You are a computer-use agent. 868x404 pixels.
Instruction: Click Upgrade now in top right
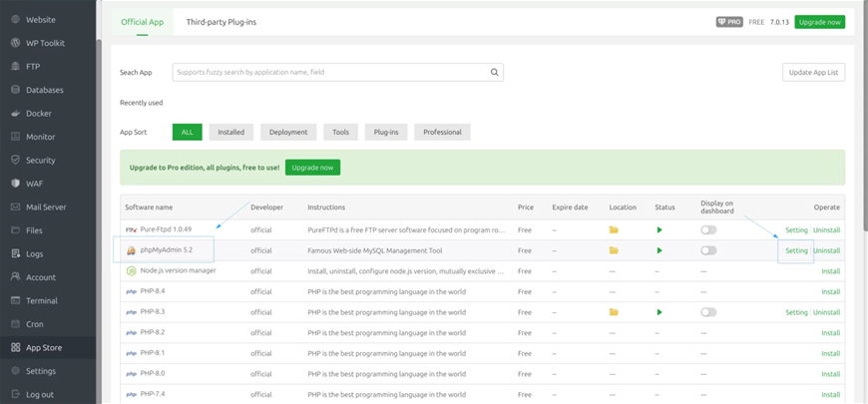click(x=820, y=22)
